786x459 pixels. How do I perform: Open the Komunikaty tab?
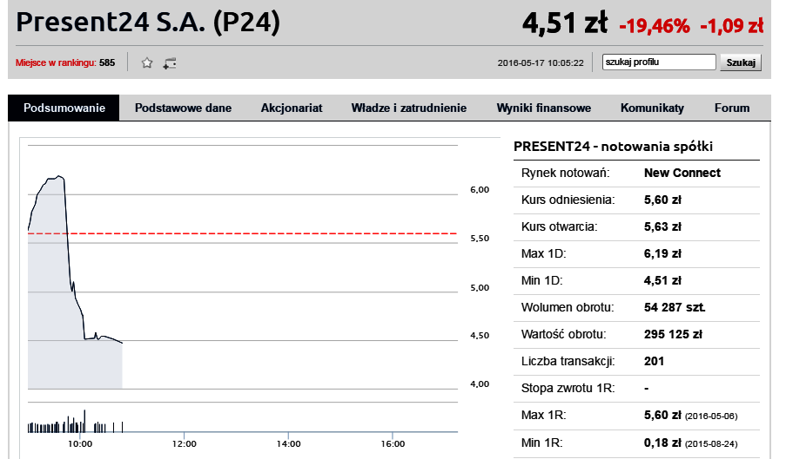(x=652, y=108)
